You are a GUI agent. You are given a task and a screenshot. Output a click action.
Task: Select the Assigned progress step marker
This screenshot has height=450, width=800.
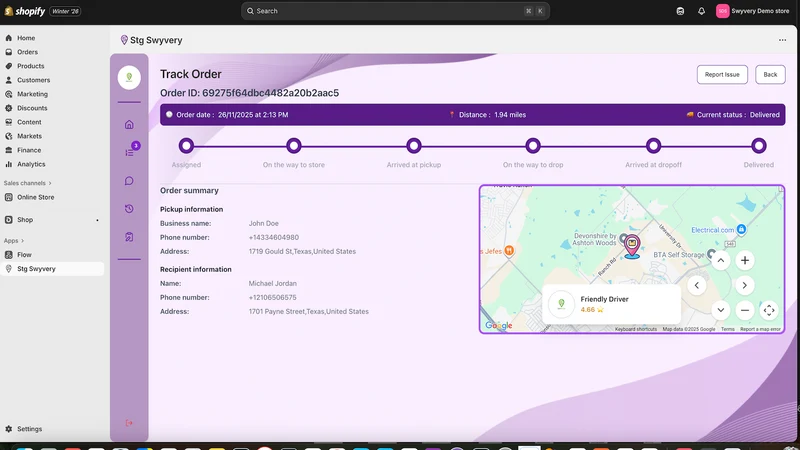(x=186, y=146)
